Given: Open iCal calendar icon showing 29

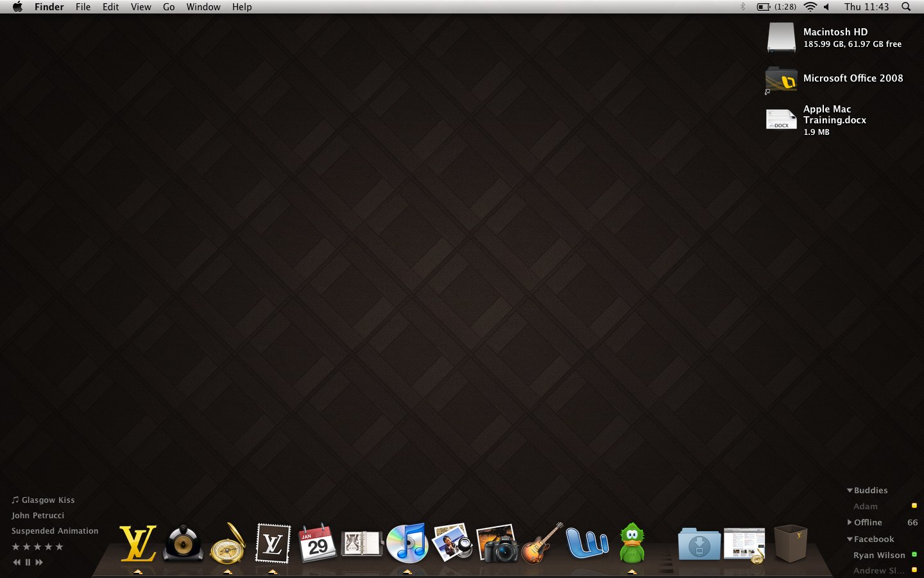Looking at the screenshot, I should (318, 543).
